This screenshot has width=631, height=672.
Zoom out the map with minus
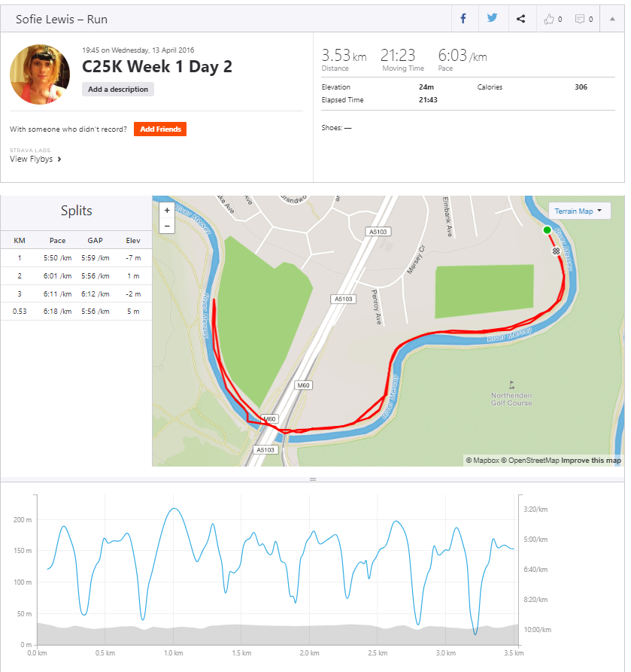click(167, 225)
